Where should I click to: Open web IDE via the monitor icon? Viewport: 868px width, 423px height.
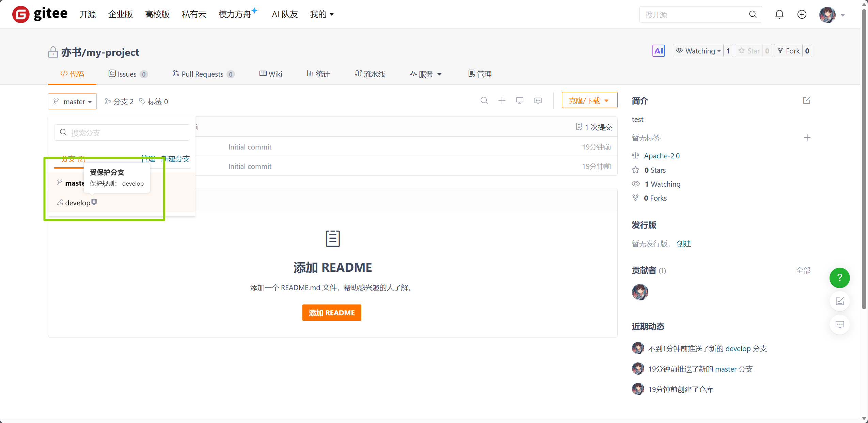519,100
